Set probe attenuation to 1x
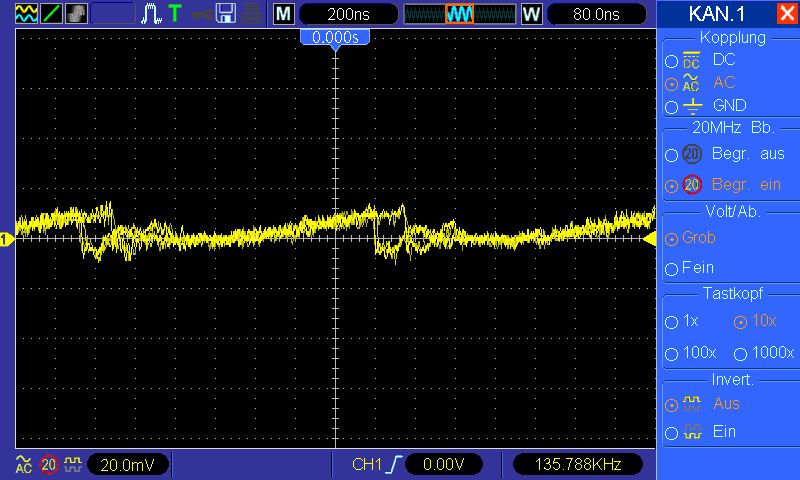The image size is (800, 480). point(672,322)
